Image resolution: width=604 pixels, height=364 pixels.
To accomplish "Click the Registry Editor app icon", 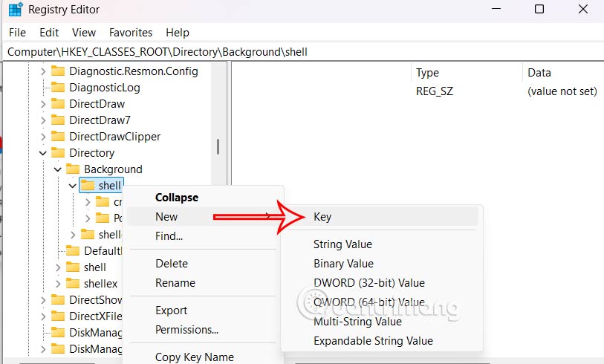I will click(15, 10).
